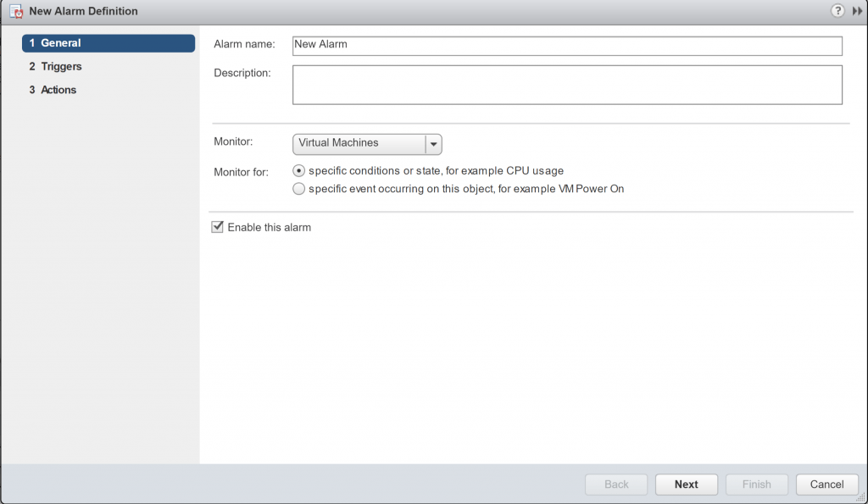The height and width of the screenshot is (504, 868).
Task: Click the Virtual Machines combo box
Action: [356, 144]
